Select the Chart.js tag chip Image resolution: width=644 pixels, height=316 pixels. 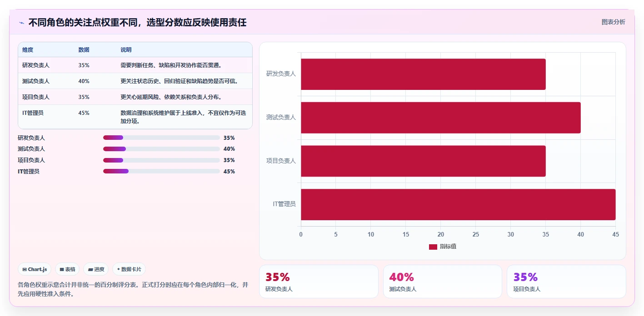[35, 269]
